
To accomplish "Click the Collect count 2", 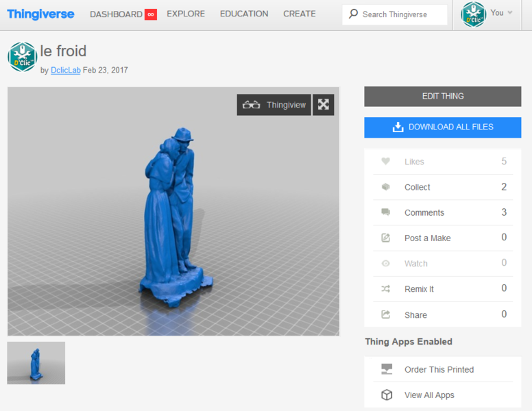I will [x=504, y=187].
